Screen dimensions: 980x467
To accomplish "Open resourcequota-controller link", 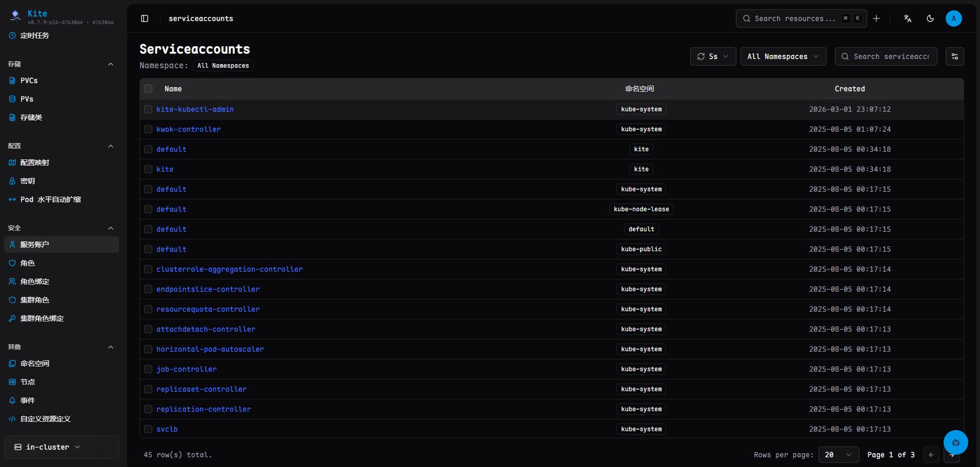I will pyautogui.click(x=208, y=309).
